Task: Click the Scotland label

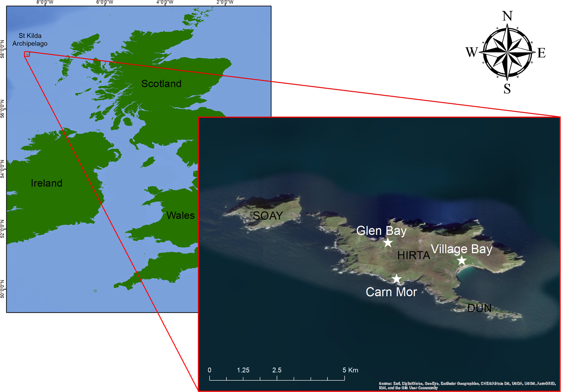Action: click(x=161, y=84)
